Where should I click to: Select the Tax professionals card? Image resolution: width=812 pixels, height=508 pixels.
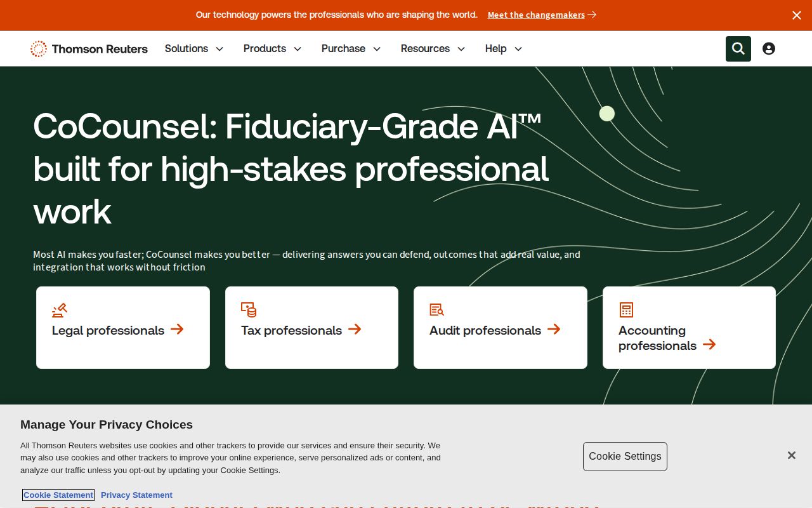pyautogui.click(x=311, y=328)
